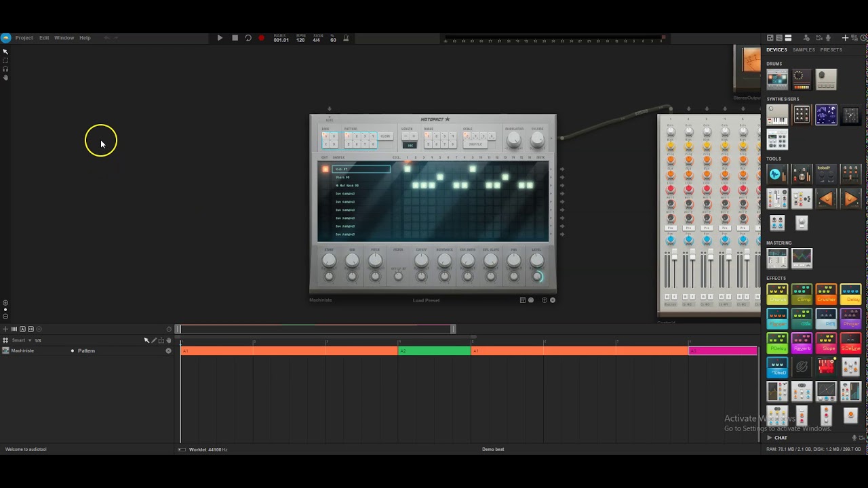Click the zoom in button on desktop
Viewport: 868px width, 488px height.
(5, 303)
